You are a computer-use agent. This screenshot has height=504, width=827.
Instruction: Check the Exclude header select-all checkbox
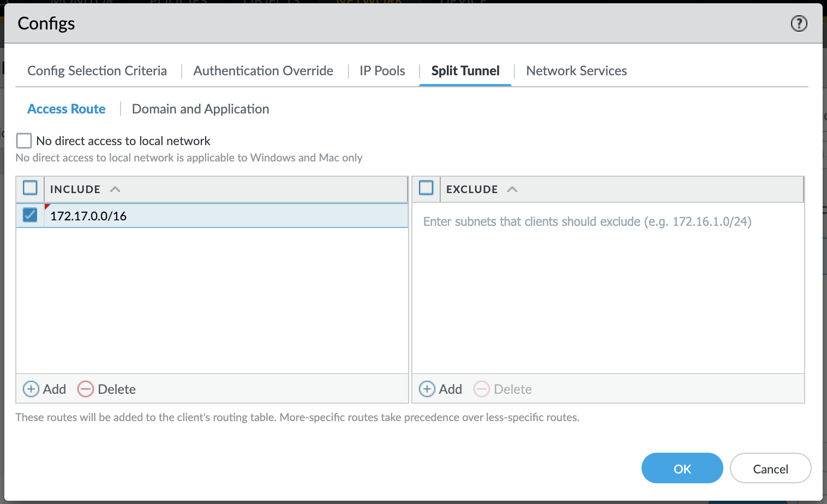[426, 188]
